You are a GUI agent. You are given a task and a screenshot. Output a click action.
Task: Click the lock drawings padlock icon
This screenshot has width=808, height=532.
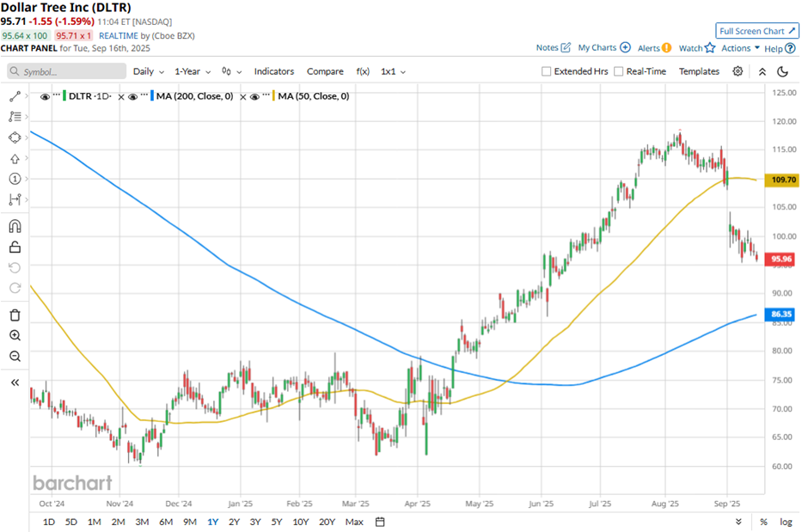15,248
